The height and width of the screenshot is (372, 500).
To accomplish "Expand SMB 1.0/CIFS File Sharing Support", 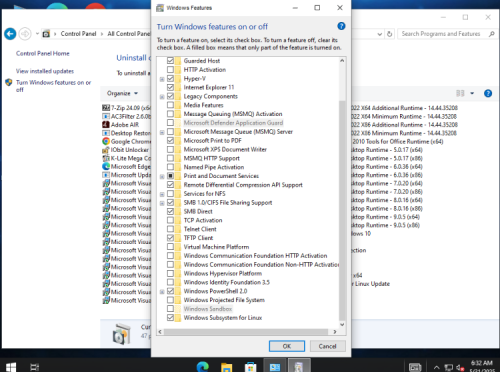I will 162,203.
